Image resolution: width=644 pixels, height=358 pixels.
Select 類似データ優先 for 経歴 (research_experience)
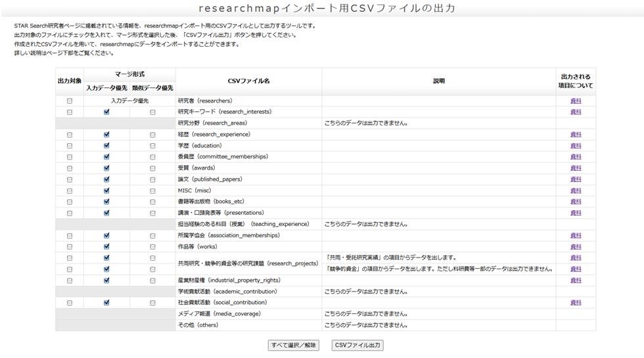click(x=152, y=135)
